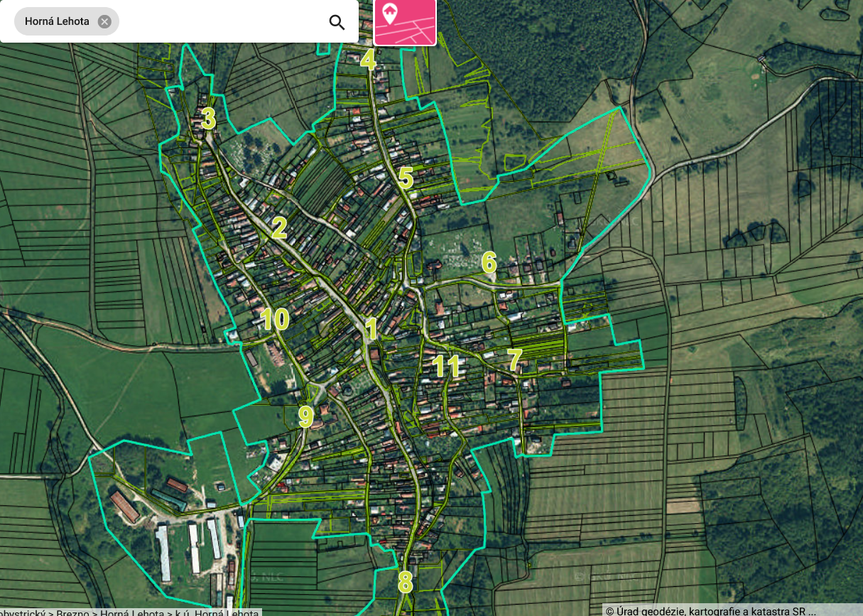Select street marker number 1
Viewport: 863px width, 616px height.
point(370,329)
